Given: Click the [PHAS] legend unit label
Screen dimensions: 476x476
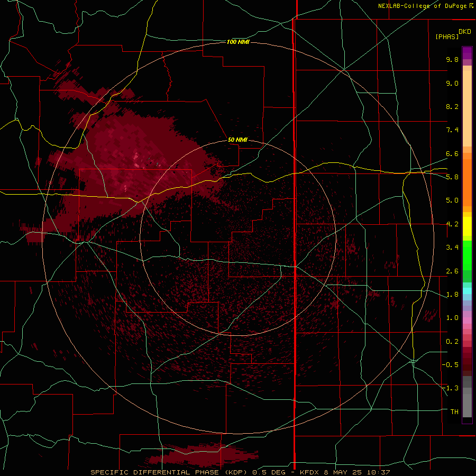Looking at the screenshot, I should tap(447, 36).
